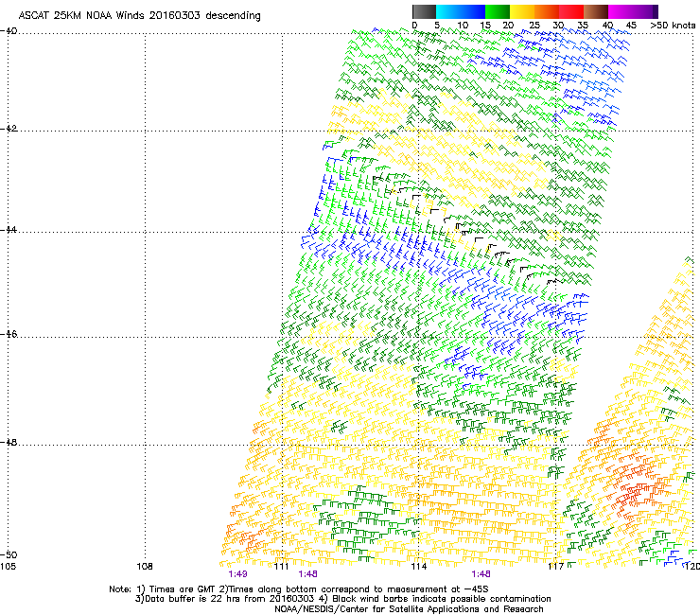The width and height of the screenshot is (700, 615).
Task: Click the '-46' latitude axis label
Action: pos(9,334)
